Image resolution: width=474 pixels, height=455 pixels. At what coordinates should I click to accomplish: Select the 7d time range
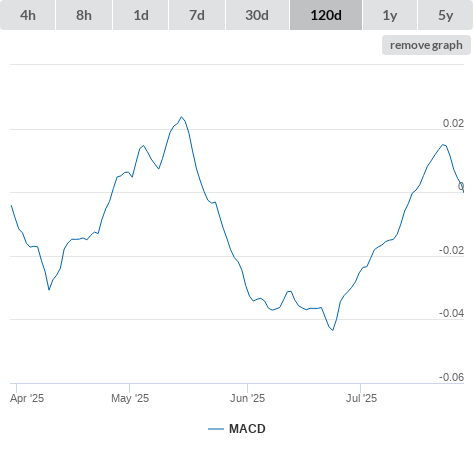[197, 15]
